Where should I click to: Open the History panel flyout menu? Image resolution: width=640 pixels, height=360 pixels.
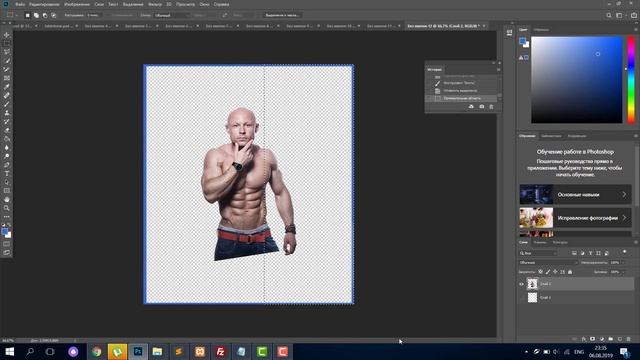pos(498,69)
